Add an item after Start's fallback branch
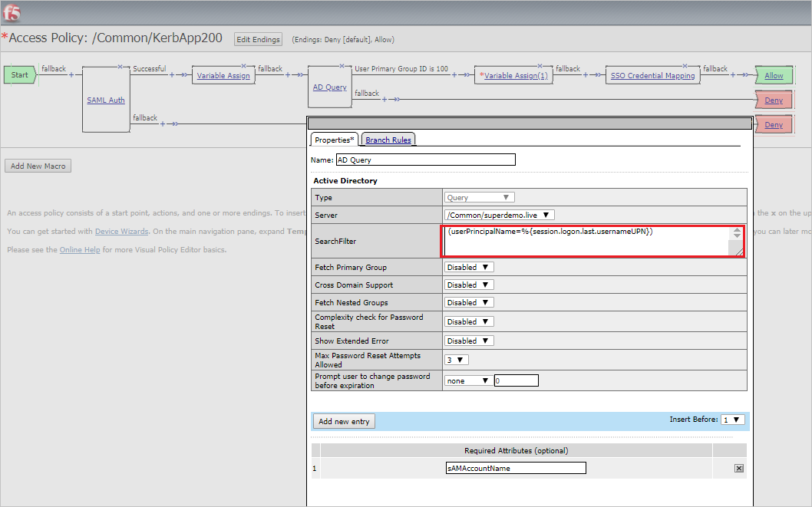 [71, 74]
